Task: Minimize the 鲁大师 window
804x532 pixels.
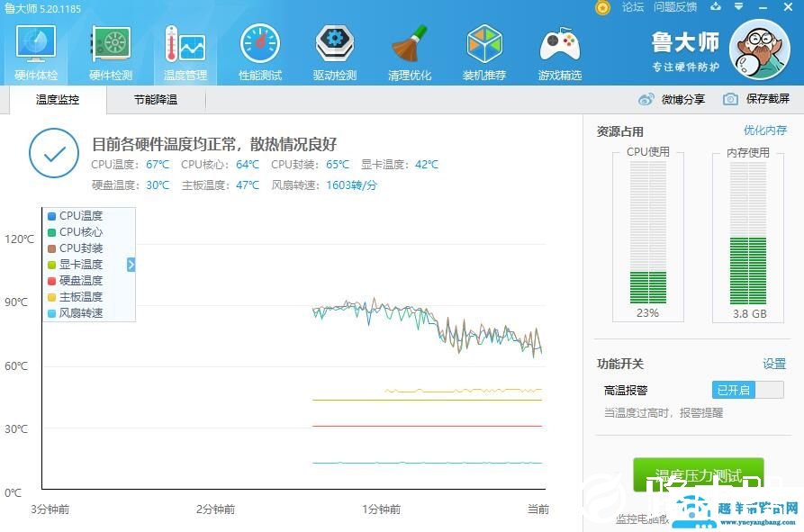Action: pyautogui.click(x=763, y=7)
